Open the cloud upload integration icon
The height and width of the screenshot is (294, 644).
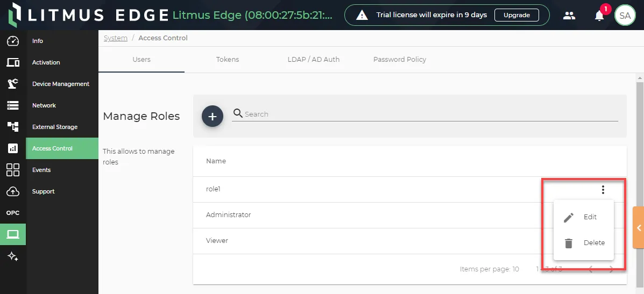pos(13,191)
